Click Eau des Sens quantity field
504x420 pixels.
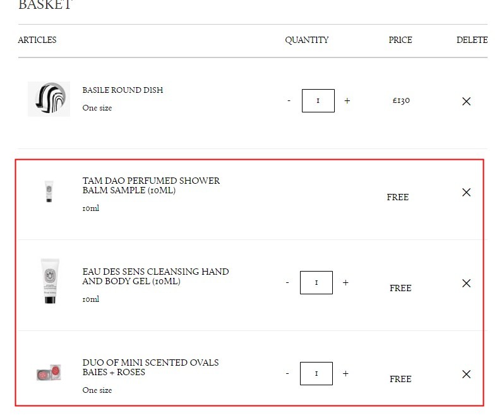316,282
